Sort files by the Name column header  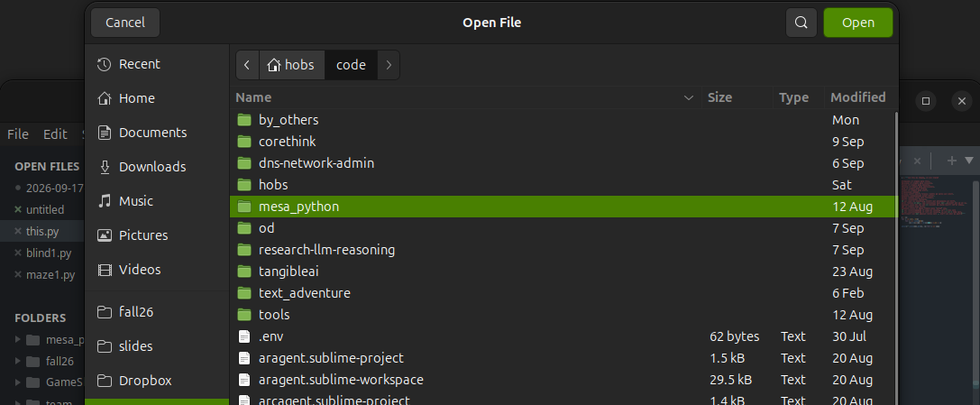click(x=465, y=97)
